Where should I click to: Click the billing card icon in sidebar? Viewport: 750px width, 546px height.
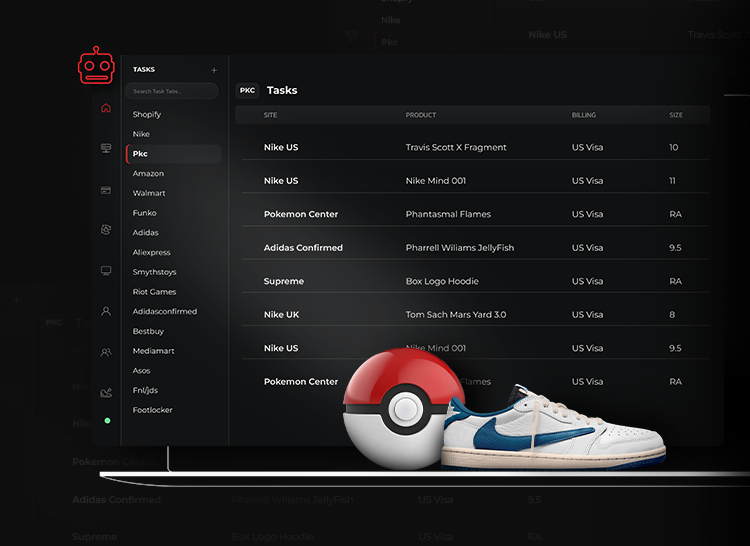106,190
